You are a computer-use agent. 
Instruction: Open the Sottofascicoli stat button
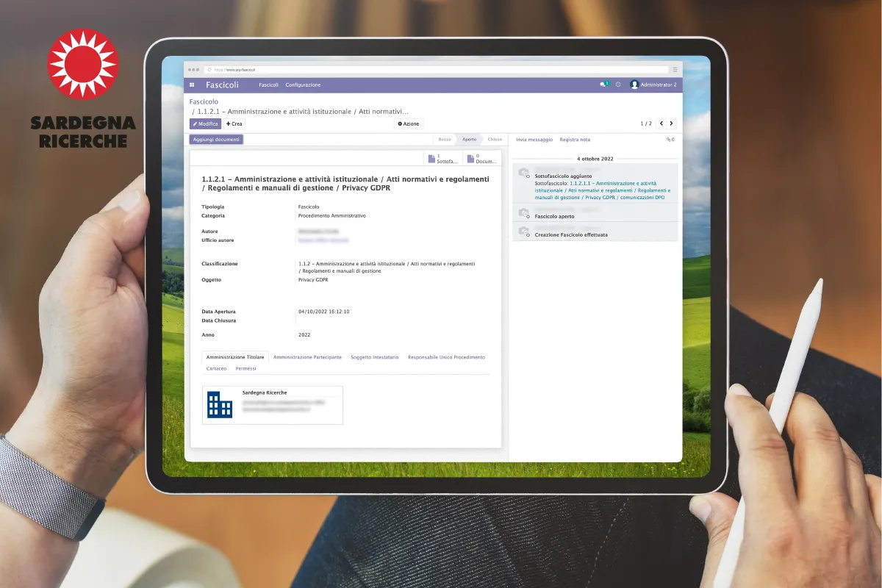pos(443,159)
